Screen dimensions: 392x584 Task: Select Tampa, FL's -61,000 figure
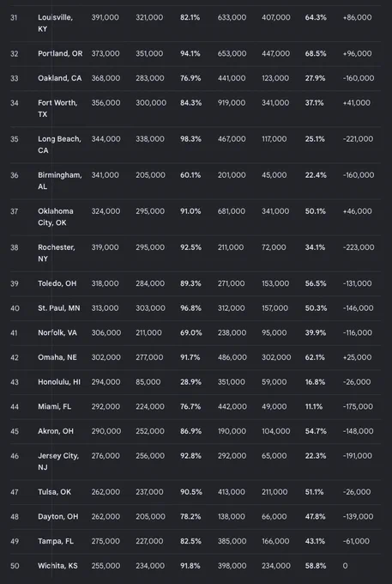click(x=357, y=541)
